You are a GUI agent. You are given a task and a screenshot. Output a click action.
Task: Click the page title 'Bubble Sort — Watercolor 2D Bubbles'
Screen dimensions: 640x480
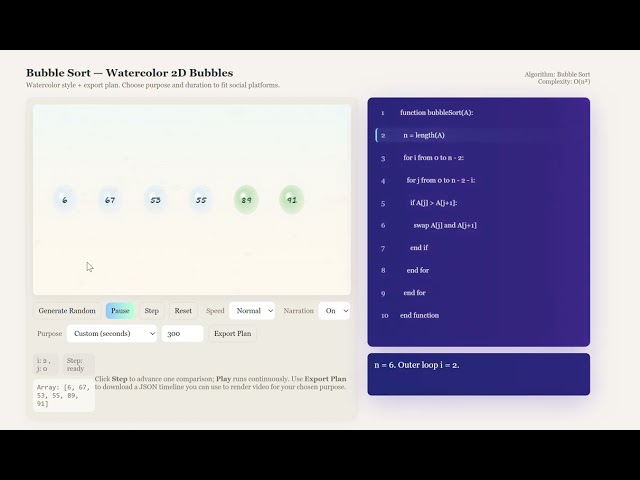[x=129, y=73]
